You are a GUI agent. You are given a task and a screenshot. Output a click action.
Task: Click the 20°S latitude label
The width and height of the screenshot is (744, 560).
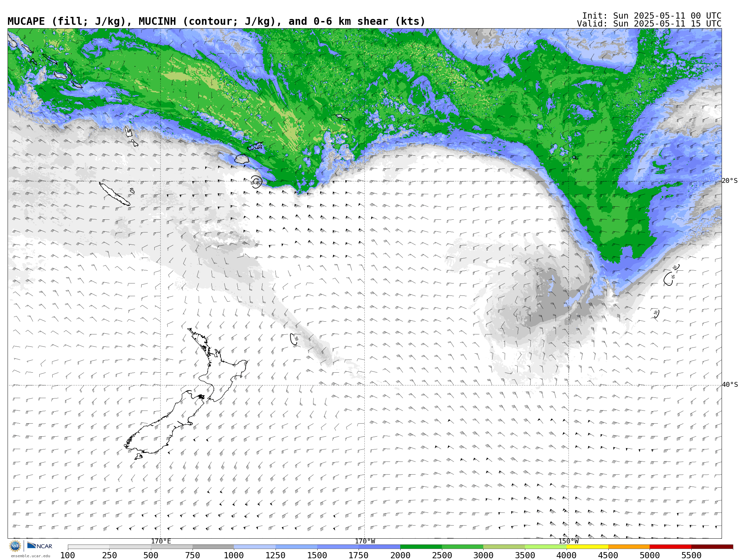click(730, 181)
